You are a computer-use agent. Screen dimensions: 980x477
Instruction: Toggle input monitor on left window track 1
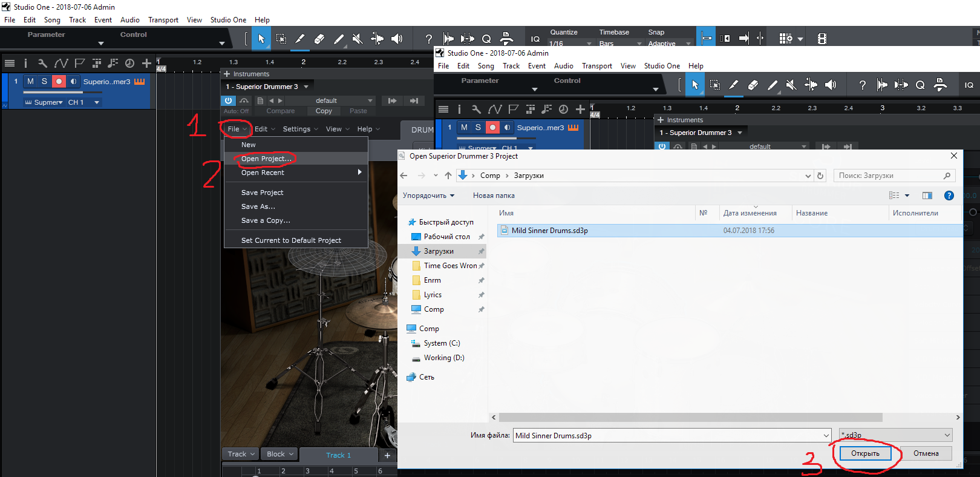coord(73,81)
